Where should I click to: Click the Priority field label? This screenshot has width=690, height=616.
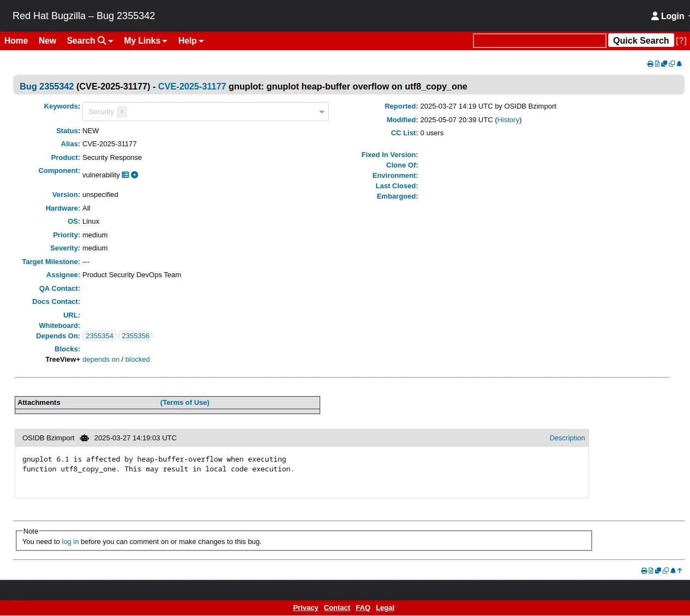tap(67, 235)
